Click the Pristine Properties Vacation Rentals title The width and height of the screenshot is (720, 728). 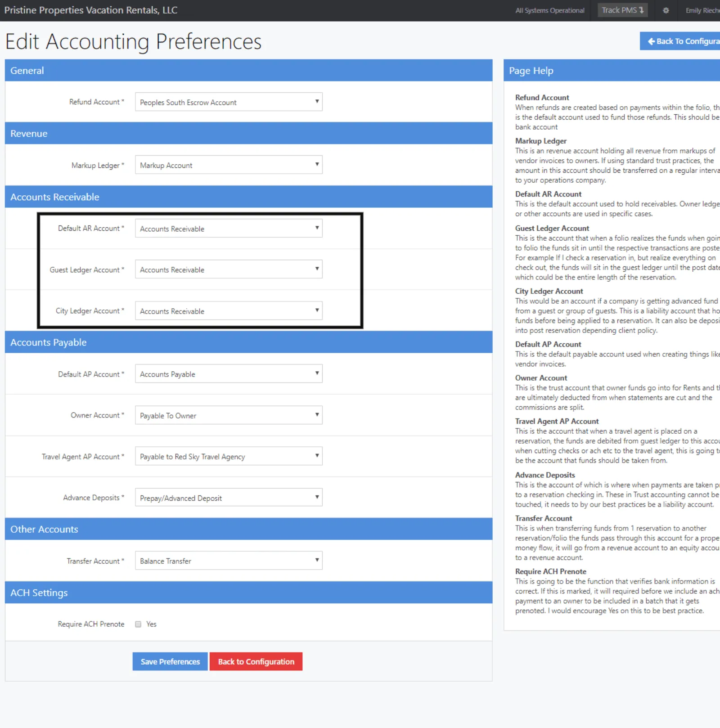[x=91, y=10]
